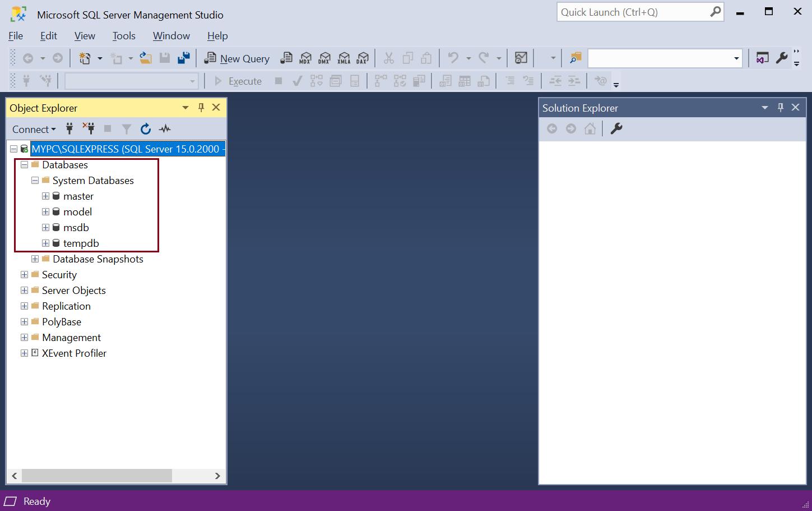Pin the Solution Explorer panel
The image size is (812, 511).
tap(780, 107)
